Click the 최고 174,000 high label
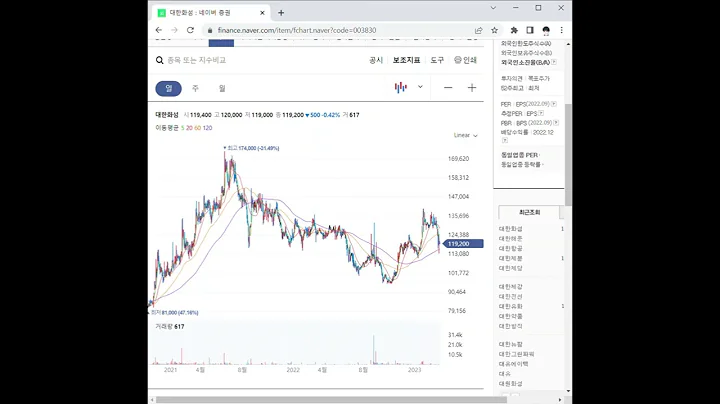 [x=251, y=148]
